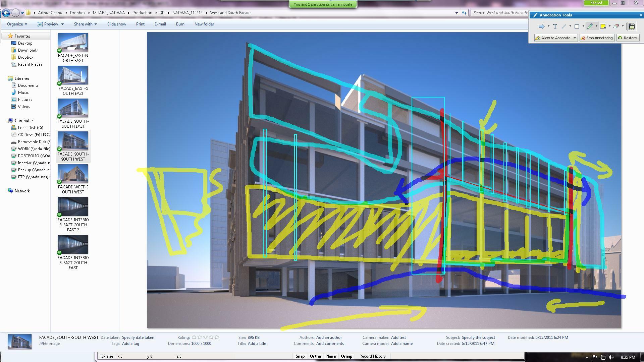
Task: Click the Restore button
Action: pyautogui.click(x=628, y=38)
